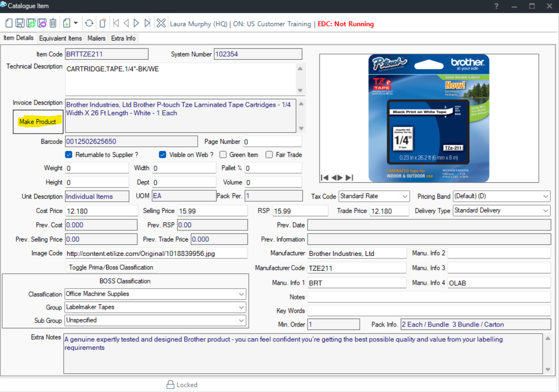Open the Pricing Band dropdown
Image resolution: width=559 pixels, height=392 pixels.
(x=501, y=196)
